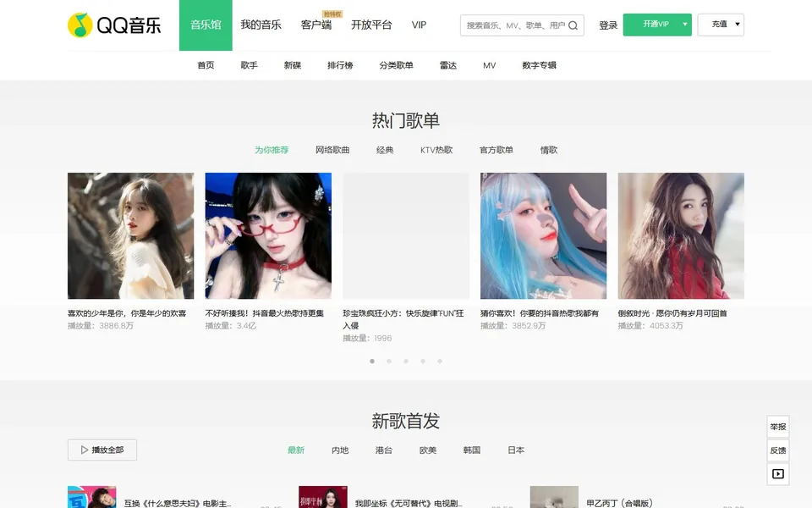This screenshot has height=508, width=812.
Task: Open the 不好听揍我 playlist cover
Action: (x=268, y=236)
